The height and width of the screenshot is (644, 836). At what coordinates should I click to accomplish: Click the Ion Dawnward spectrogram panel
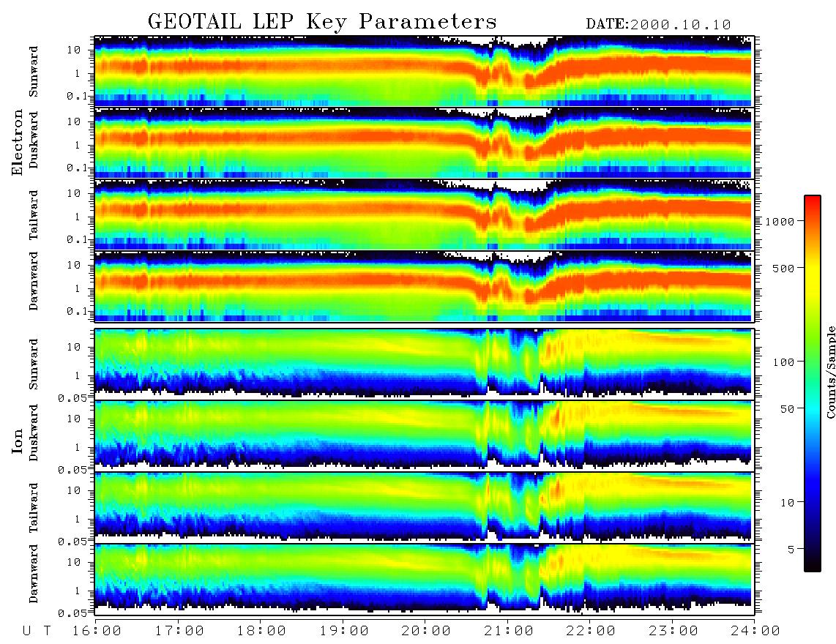coord(424,579)
